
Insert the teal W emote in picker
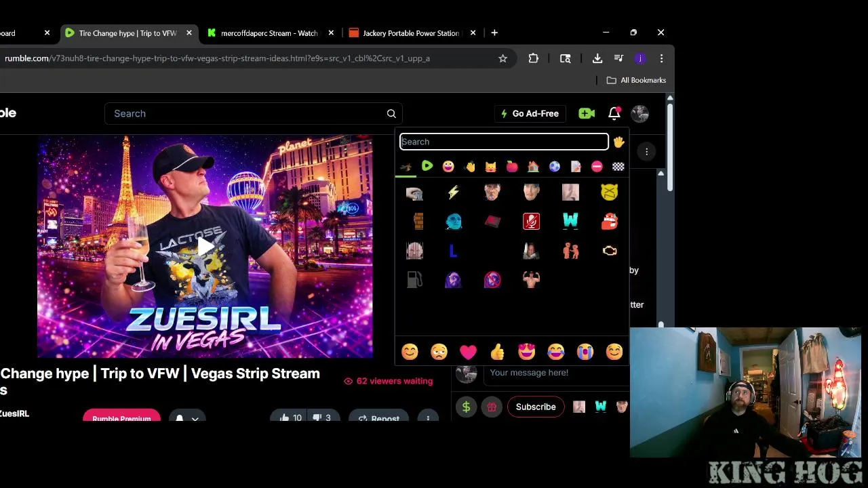point(570,221)
